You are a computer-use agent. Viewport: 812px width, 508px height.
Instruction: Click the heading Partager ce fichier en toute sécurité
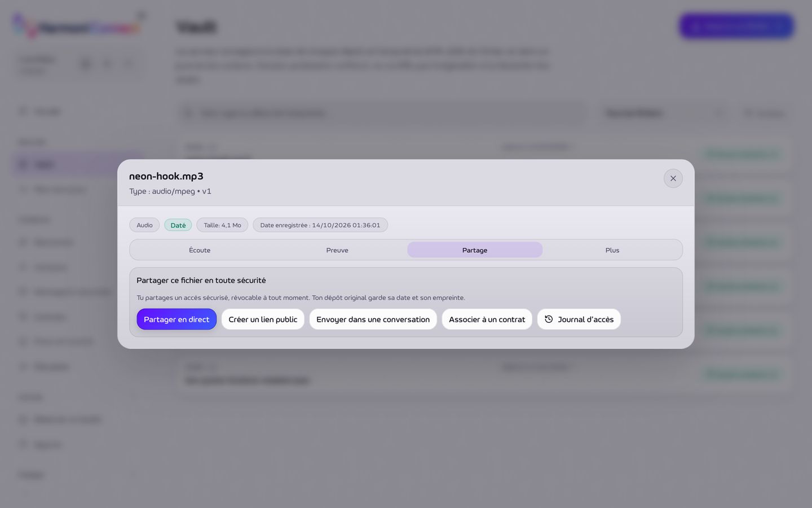[201, 281]
